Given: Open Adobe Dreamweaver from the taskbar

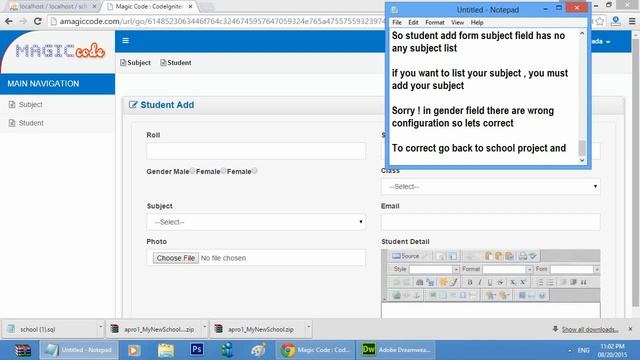Looking at the screenshot, I should 396,350.
